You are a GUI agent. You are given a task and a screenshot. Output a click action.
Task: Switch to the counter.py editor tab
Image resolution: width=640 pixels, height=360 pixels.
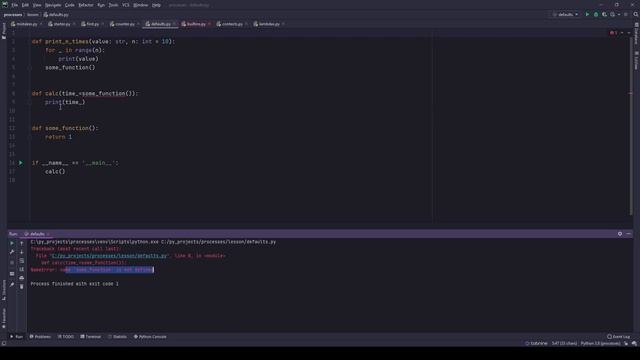pos(124,24)
